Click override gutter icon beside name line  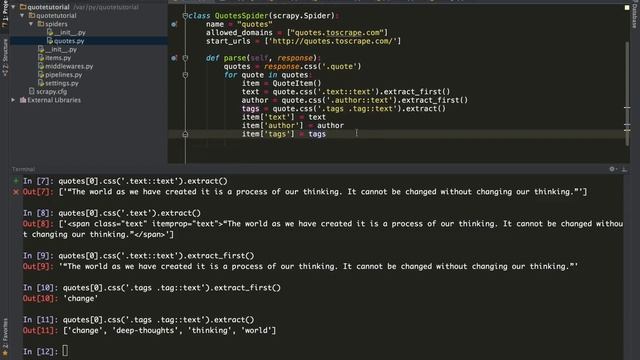[x=174, y=24]
